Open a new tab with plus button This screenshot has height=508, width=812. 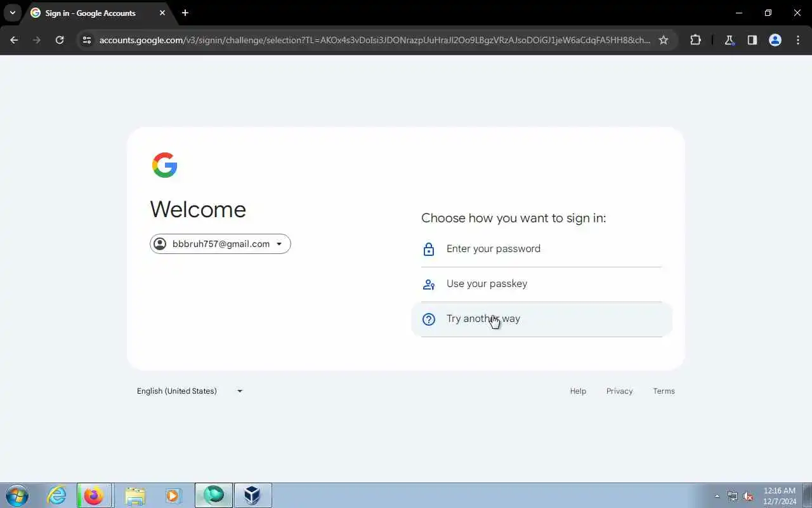tap(185, 13)
